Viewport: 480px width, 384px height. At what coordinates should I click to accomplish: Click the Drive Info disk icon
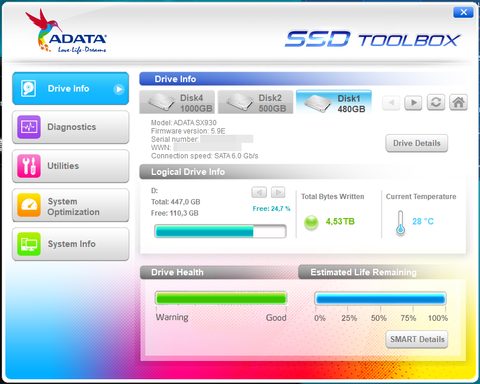(x=29, y=88)
